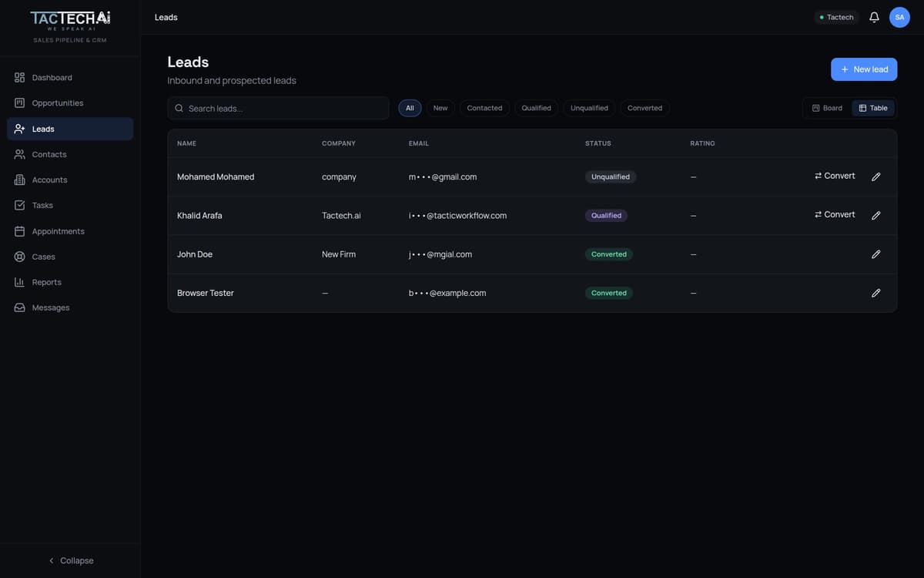
Task: Filter leads by Converted status
Action: tap(644, 108)
